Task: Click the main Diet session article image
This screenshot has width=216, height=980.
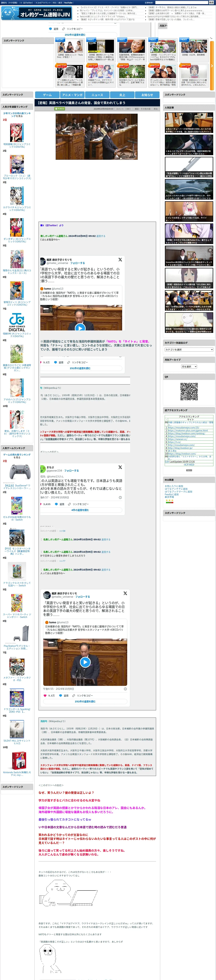Action: tap(97, 137)
